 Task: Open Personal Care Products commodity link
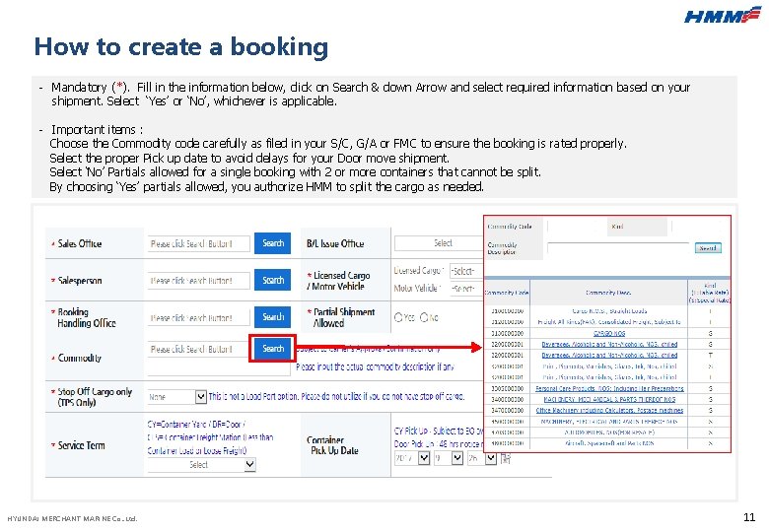pos(609,388)
